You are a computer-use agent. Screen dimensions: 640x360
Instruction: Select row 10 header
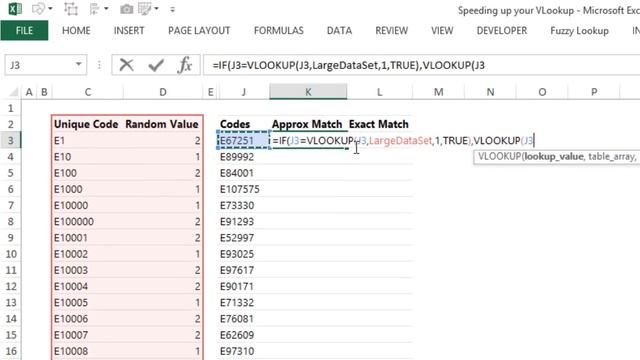tap(11, 254)
